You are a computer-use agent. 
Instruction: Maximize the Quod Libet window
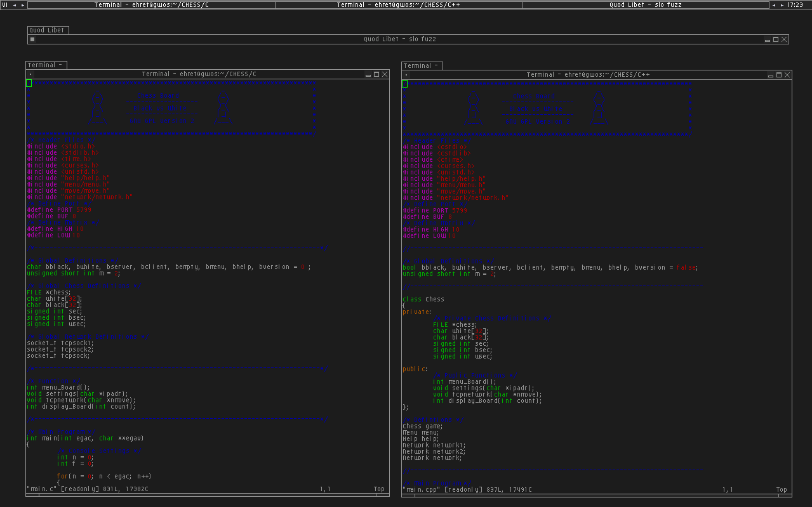point(776,39)
